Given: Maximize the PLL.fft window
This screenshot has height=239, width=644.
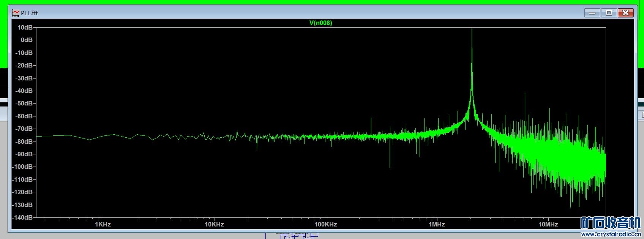Looking at the screenshot, I should coord(609,13).
